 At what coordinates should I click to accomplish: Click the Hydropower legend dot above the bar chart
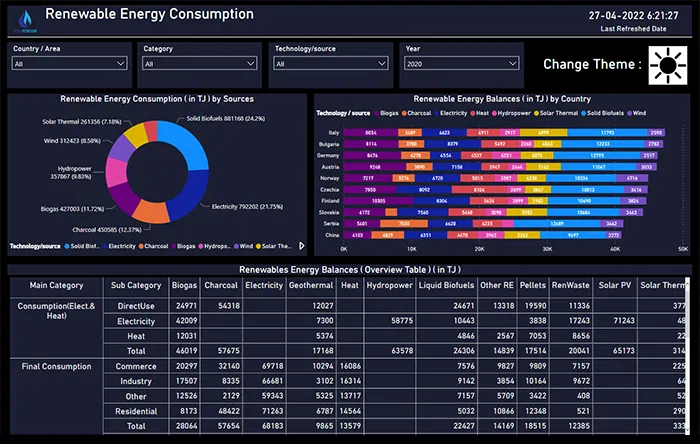[493, 113]
